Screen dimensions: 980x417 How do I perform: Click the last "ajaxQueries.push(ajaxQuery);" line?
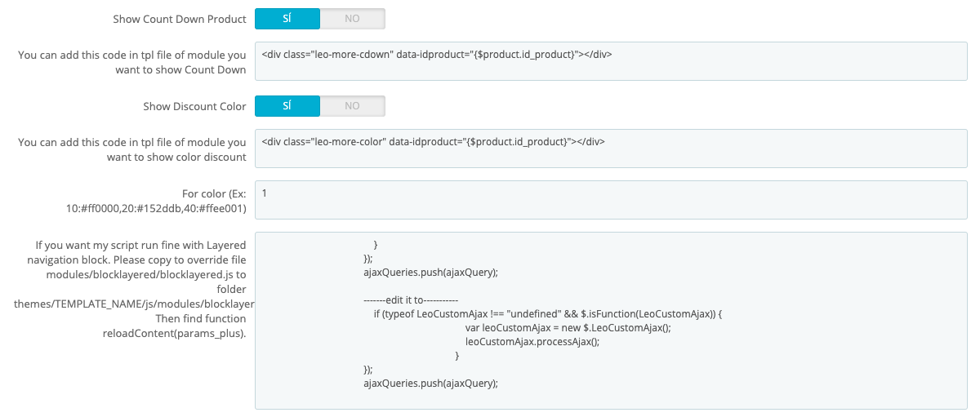(430, 383)
